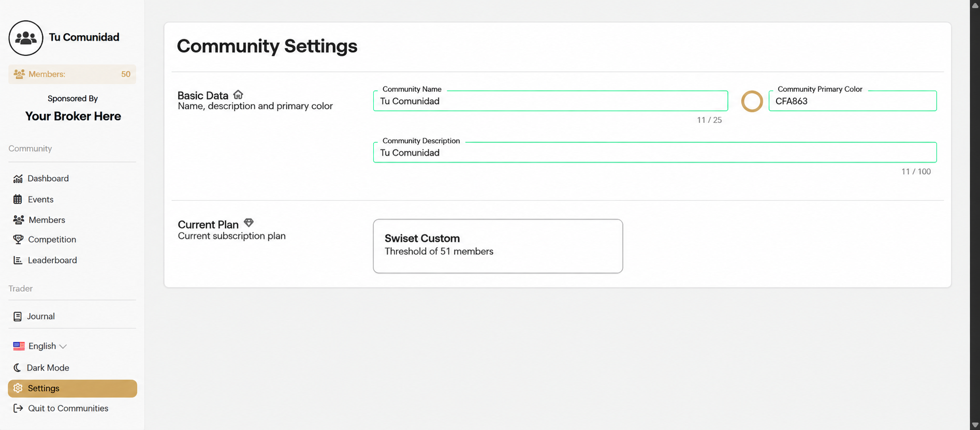Open the primary color swatch circle

pyautogui.click(x=752, y=101)
